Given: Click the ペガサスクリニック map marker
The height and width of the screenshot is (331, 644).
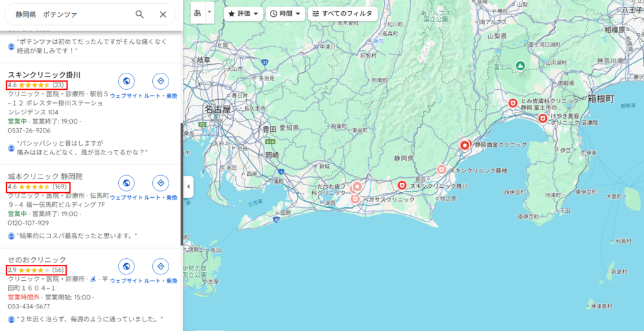Looking at the screenshot, I should coord(355,199).
